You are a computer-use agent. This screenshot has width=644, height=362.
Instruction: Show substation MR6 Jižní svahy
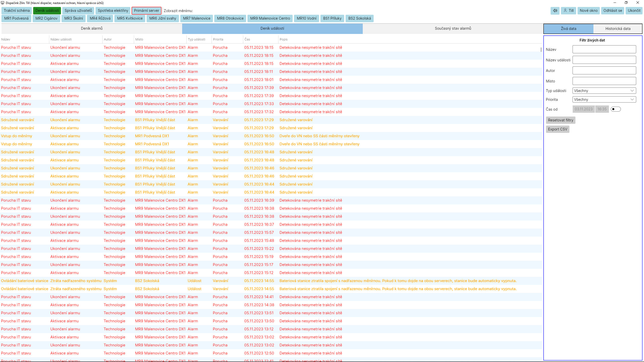pyautogui.click(x=163, y=18)
